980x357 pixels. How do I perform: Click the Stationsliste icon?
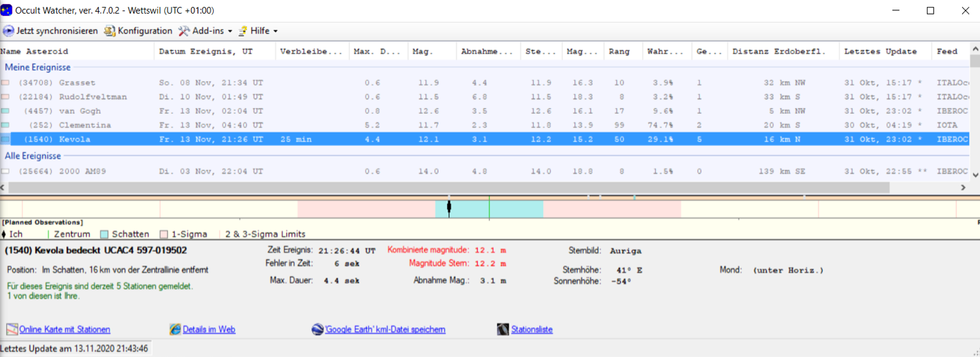(503, 329)
